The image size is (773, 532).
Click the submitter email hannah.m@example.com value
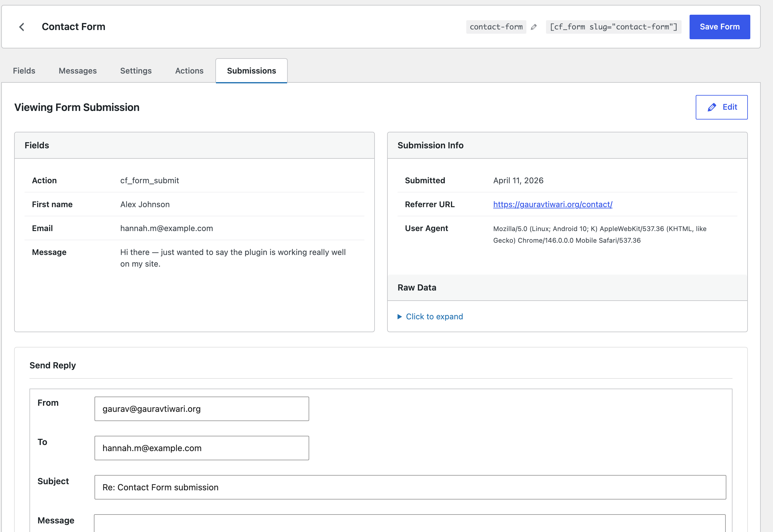click(x=167, y=228)
